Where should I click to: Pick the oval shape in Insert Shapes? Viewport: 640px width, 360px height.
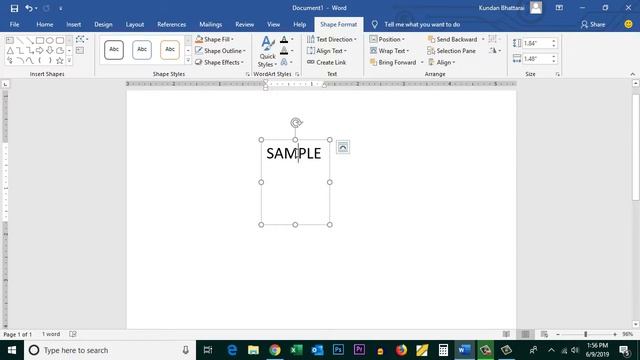coord(50,40)
